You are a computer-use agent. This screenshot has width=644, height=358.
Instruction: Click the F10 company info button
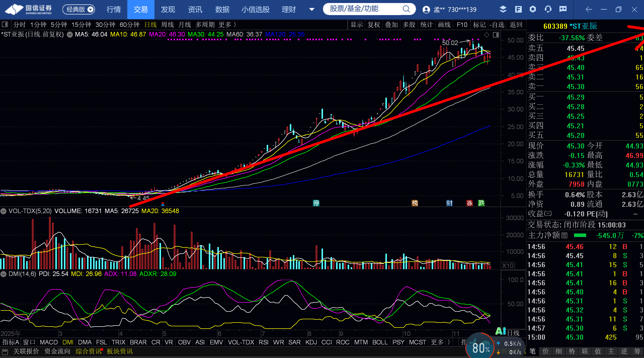click(462, 25)
